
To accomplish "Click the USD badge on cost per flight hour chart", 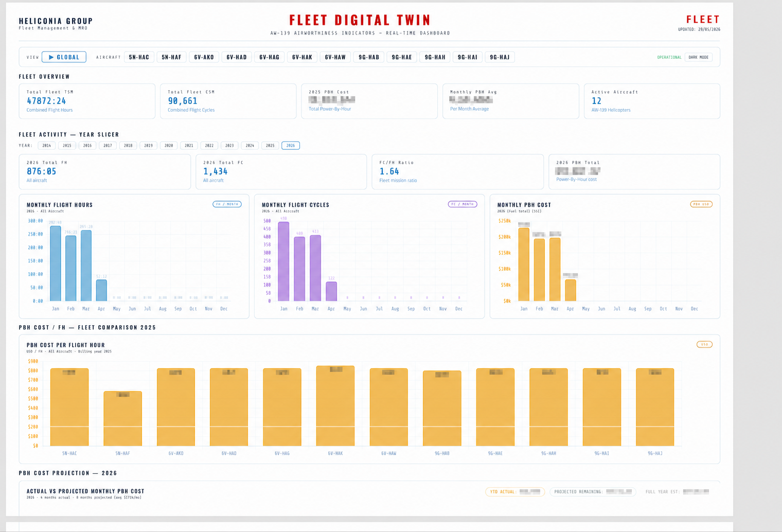I will pos(704,344).
